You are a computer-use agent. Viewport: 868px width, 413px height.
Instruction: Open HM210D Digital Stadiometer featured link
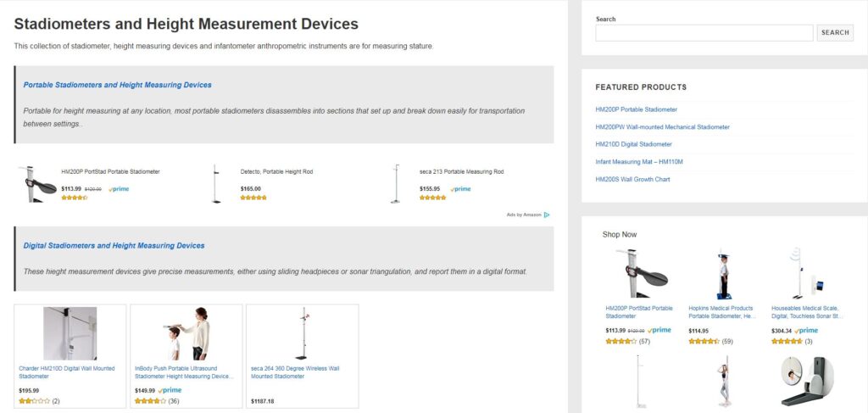click(633, 144)
